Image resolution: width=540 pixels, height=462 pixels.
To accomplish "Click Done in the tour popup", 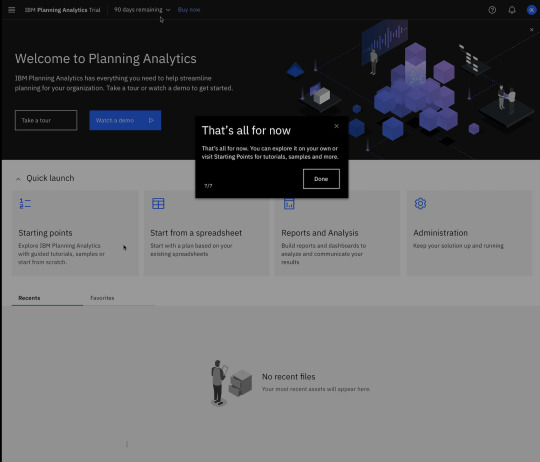I will [321, 179].
